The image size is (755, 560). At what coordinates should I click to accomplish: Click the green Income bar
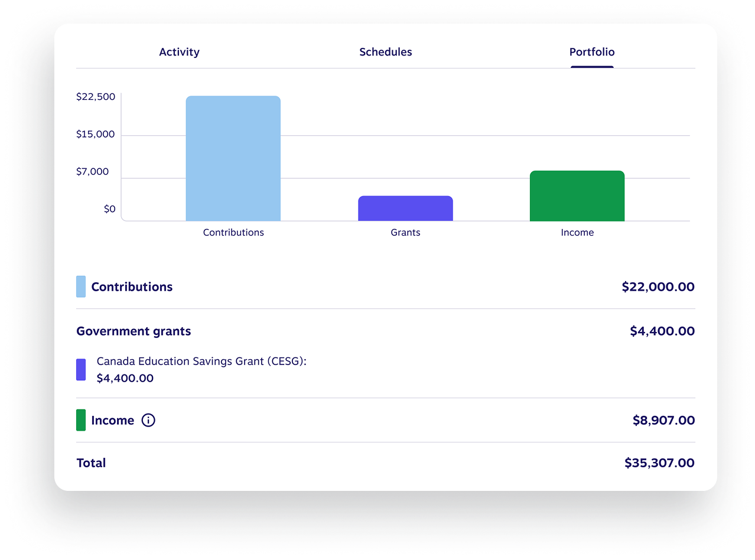(577, 196)
